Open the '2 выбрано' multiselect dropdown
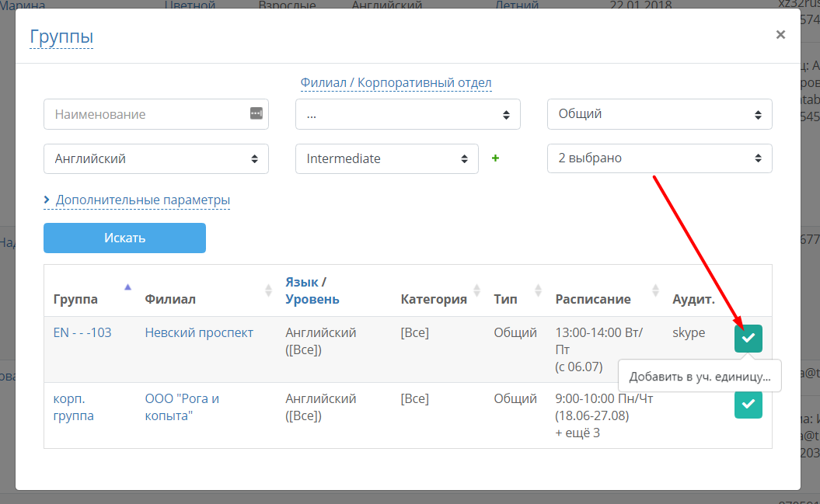This screenshot has width=820, height=504. (659, 158)
